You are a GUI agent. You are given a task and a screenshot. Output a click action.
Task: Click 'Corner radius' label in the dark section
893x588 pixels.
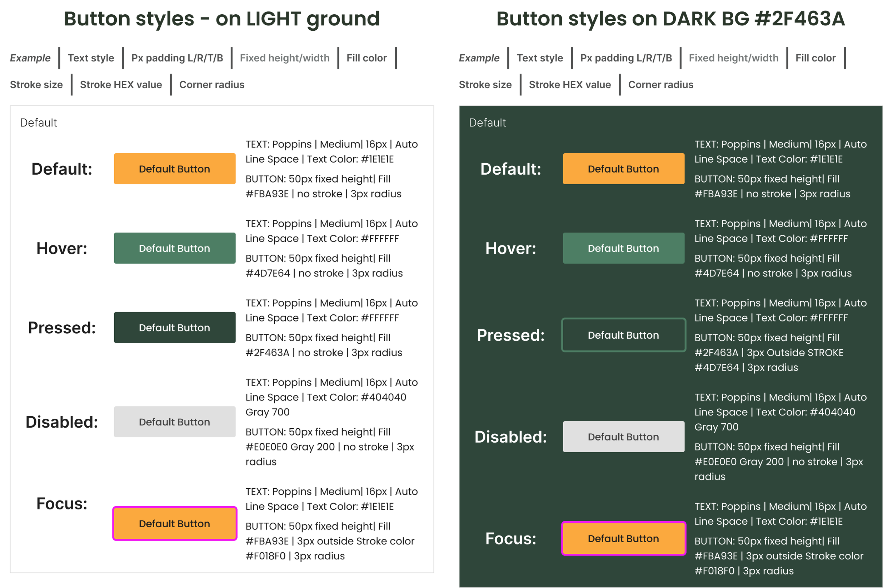tap(661, 84)
